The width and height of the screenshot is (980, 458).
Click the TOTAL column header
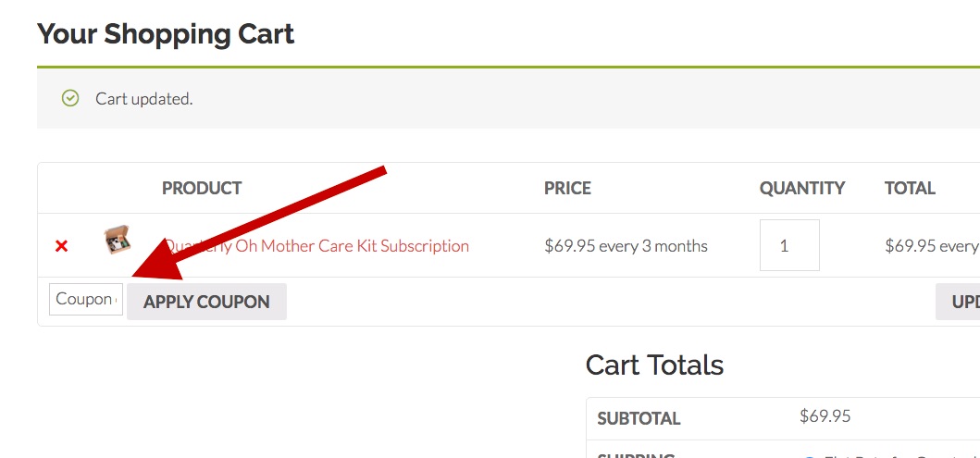pyautogui.click(x=910, y=188)
